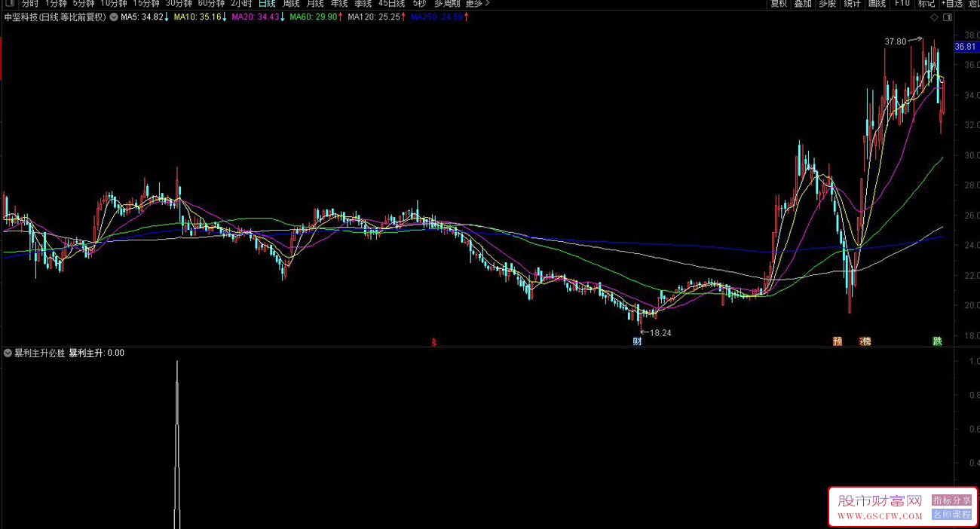
Task: Click the 叠加 overlay button
Action: point(804,3)
